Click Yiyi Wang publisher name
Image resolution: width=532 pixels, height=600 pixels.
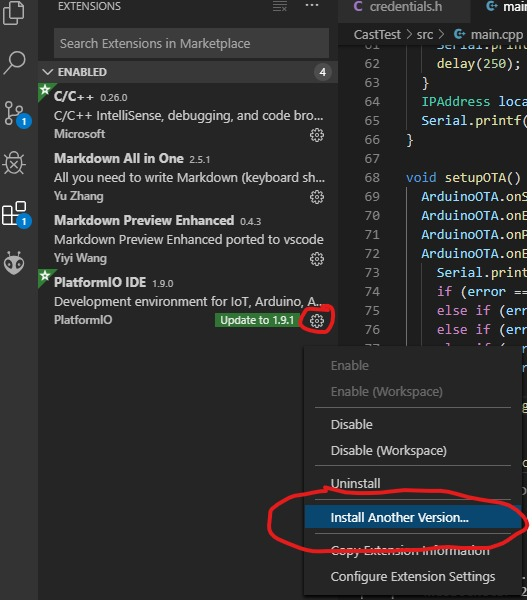coord(80,258)
